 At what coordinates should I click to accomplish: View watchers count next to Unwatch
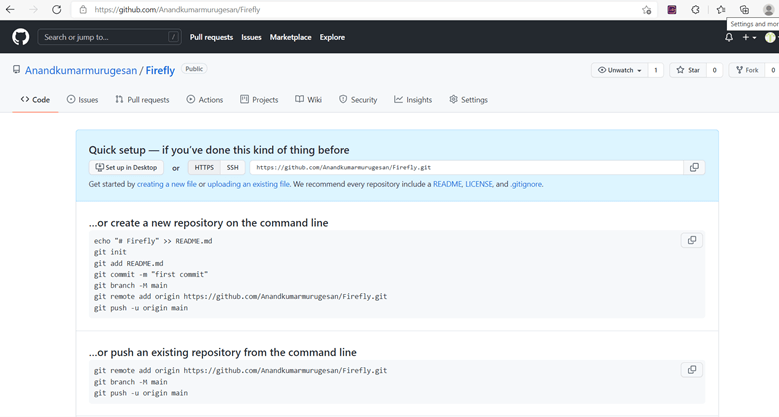(656, 70)
